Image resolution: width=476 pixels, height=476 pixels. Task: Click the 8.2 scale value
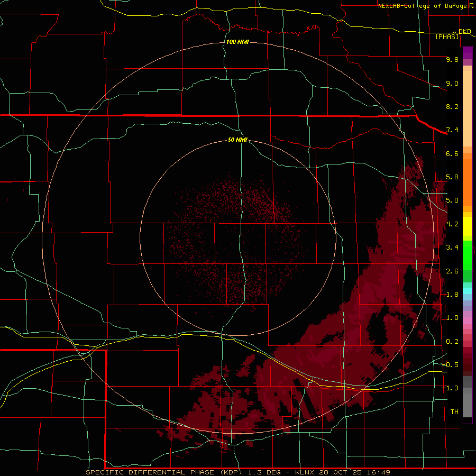452,106
